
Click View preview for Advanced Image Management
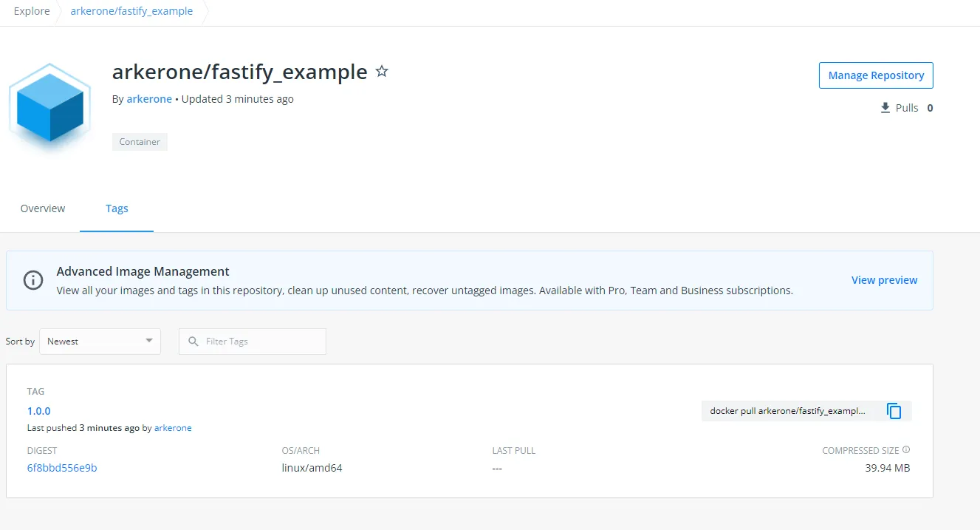tap(884, 279)
